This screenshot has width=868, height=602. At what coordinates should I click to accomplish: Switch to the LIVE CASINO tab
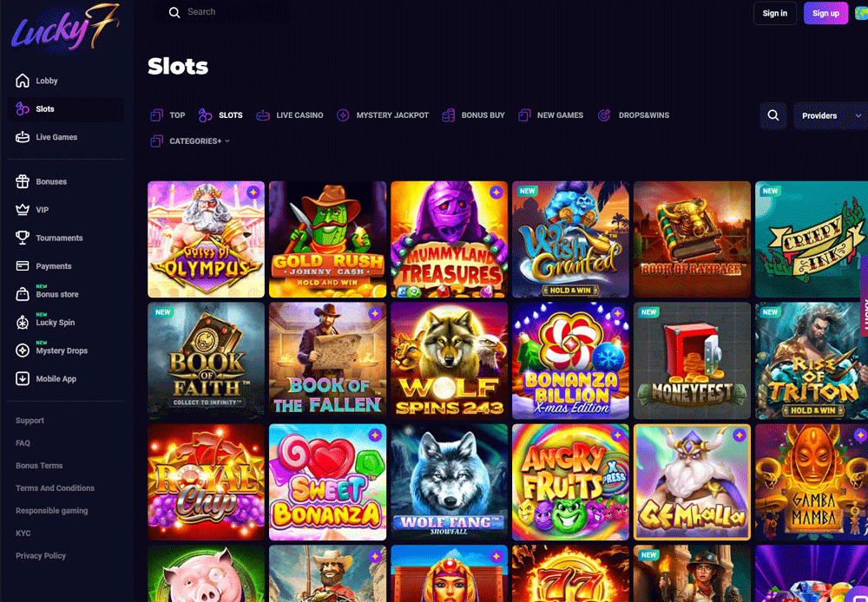(290, 115)
